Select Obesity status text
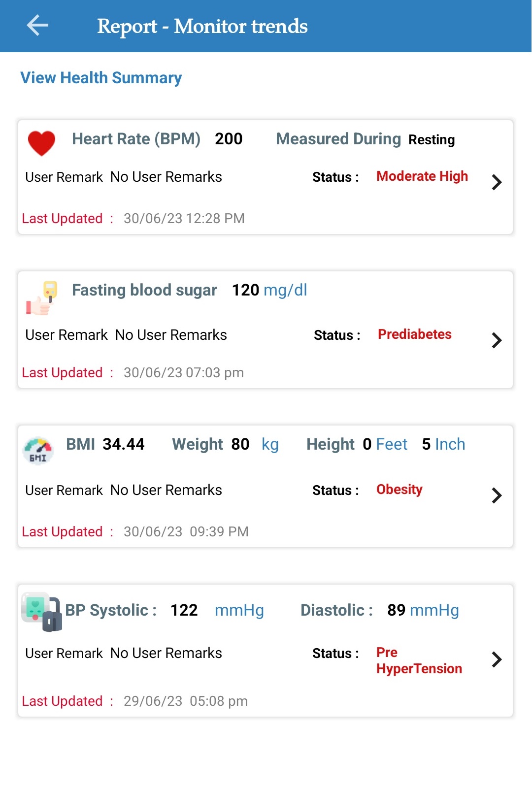The height and width of the screenshot is (789, 532). tap(399, 490)
